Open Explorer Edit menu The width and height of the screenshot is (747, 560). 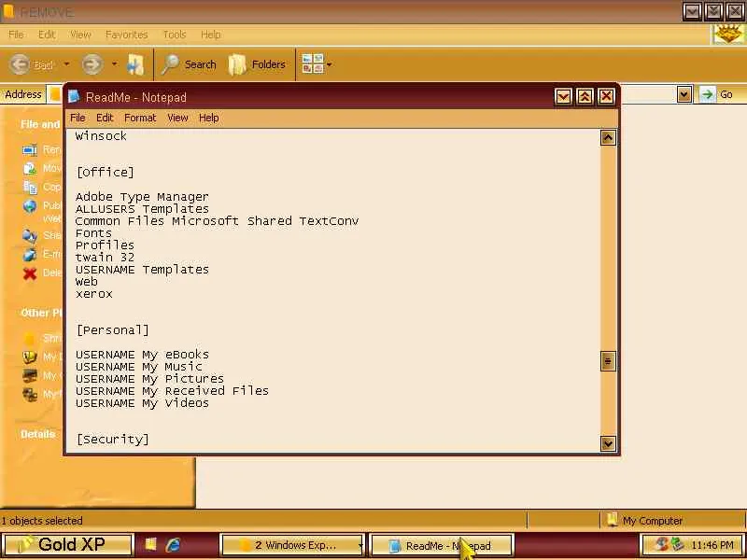click(x=47, y=35)
